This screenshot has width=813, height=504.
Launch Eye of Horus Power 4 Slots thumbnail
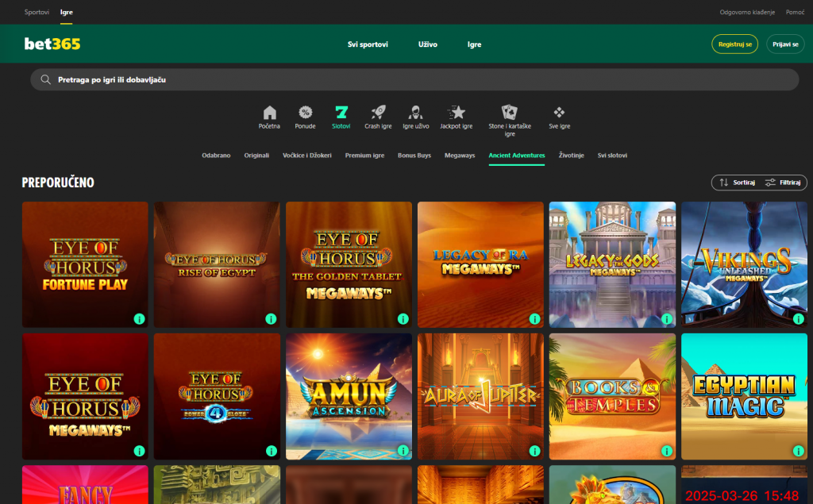click(217, 396)
